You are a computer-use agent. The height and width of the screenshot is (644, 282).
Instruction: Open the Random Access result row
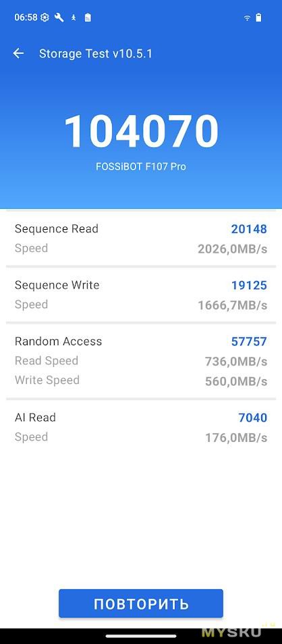click(141, 361)
